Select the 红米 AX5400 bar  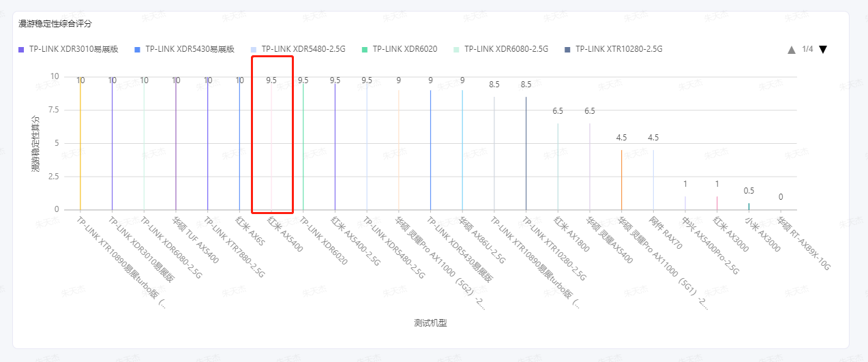271,147
